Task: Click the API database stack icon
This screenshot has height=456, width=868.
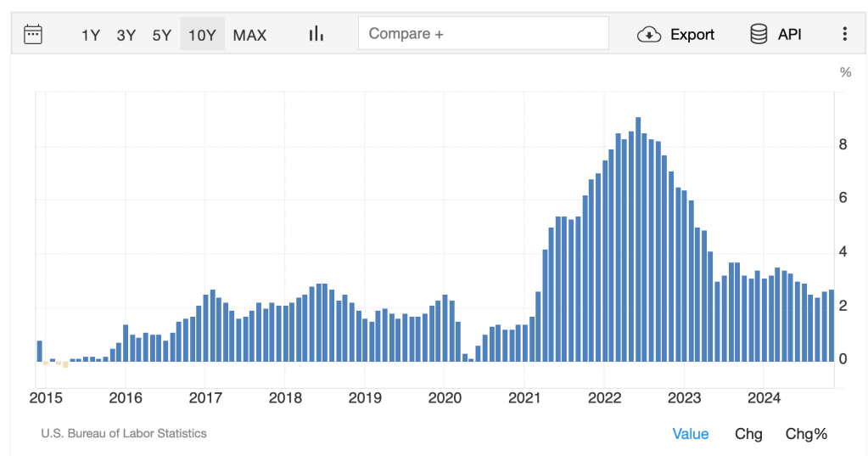Action: coord(759,34)
